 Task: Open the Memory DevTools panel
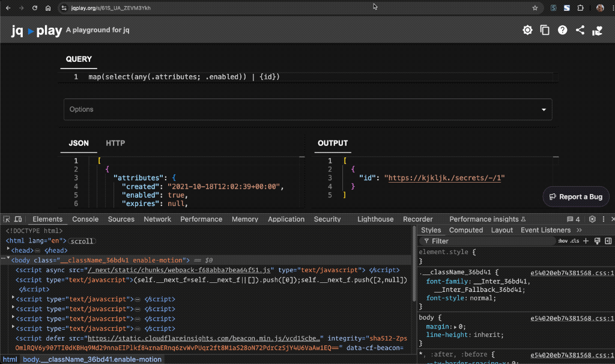point(245,219)
